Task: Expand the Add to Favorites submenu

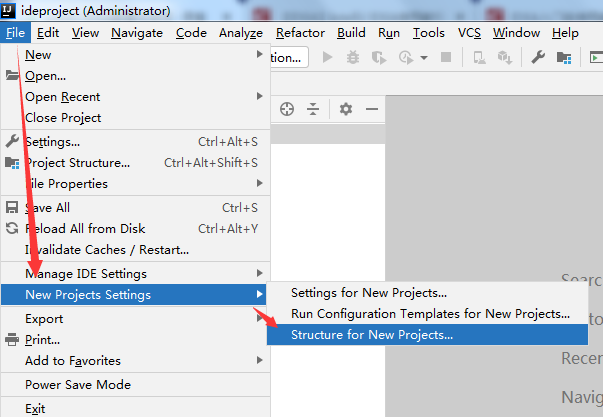Action: pyautogui.click(x=135, y=360)
